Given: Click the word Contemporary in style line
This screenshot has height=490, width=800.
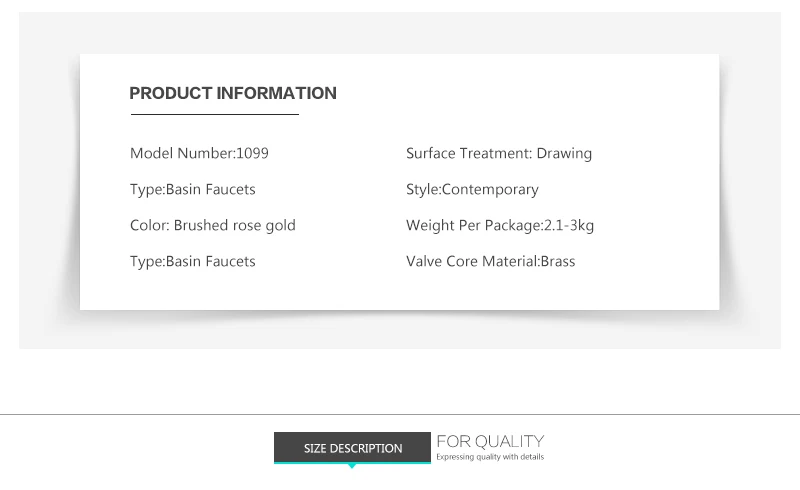Looking at the screenshot, I should click(x=490, y=189).
